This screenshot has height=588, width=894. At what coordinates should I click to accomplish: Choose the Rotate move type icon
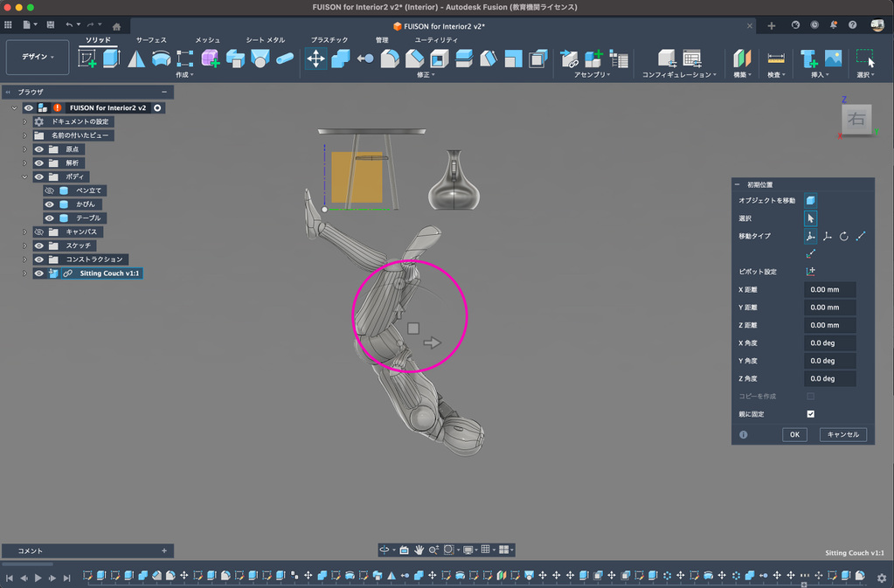point(844,236)
